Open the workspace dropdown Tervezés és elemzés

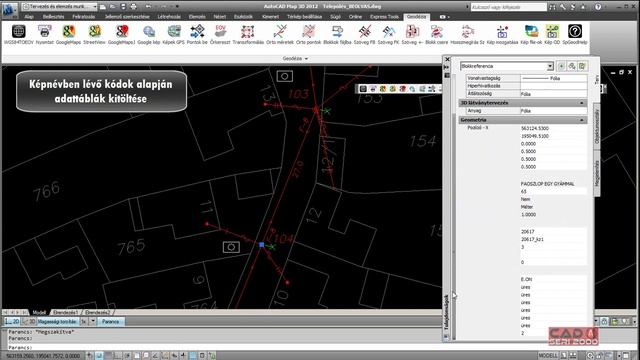(60, 7)
